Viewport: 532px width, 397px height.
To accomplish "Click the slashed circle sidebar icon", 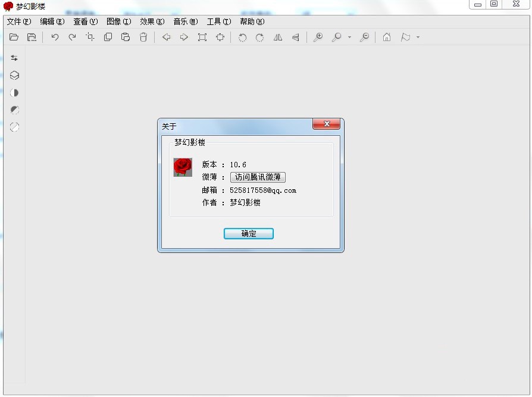I will [14, 127].
